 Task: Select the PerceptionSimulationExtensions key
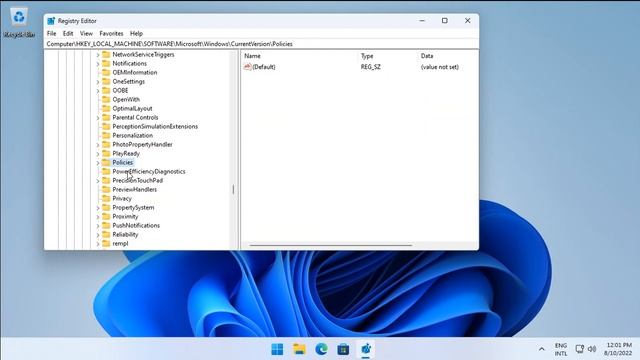click(x=155, y=127)
